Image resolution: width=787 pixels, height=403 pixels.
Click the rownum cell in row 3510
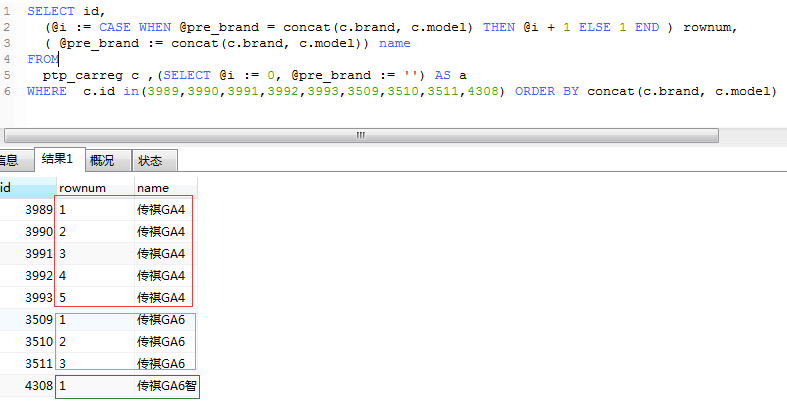click(95, 342)
